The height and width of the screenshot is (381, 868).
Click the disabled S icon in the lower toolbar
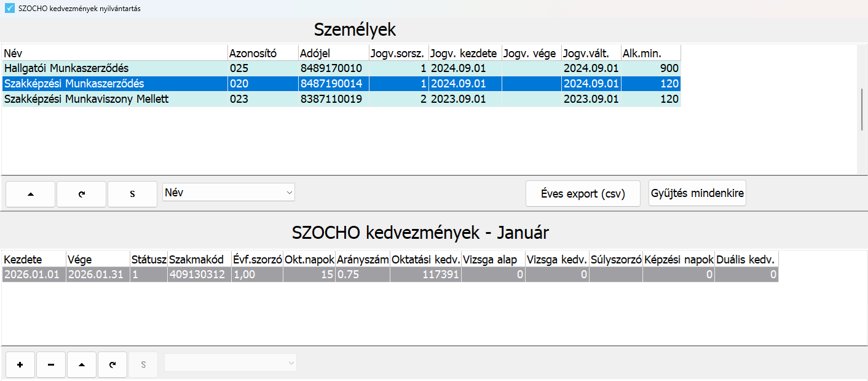143,364
